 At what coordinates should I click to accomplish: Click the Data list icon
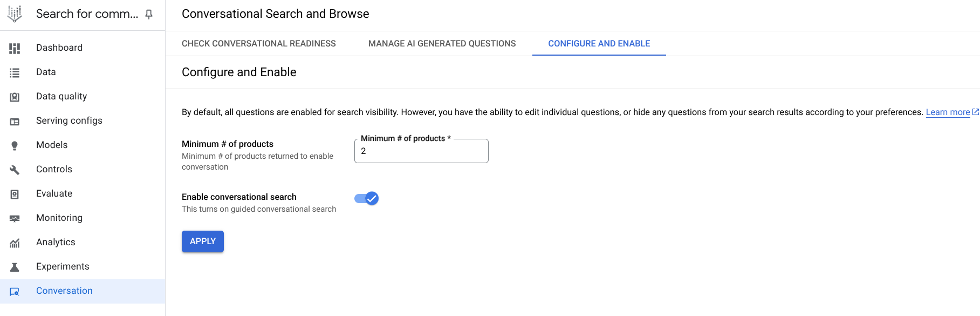(x=15, y=72)
